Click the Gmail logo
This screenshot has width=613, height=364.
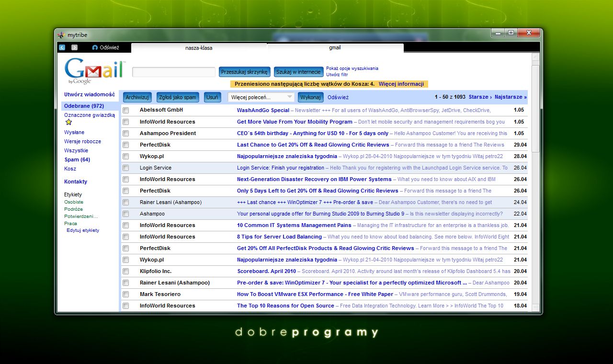94,71
